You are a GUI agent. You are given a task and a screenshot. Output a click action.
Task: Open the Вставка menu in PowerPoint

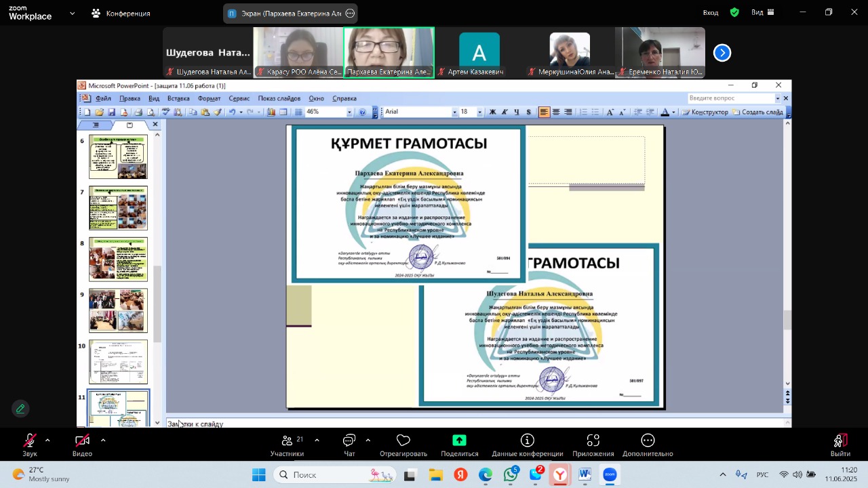coord(178,98)
